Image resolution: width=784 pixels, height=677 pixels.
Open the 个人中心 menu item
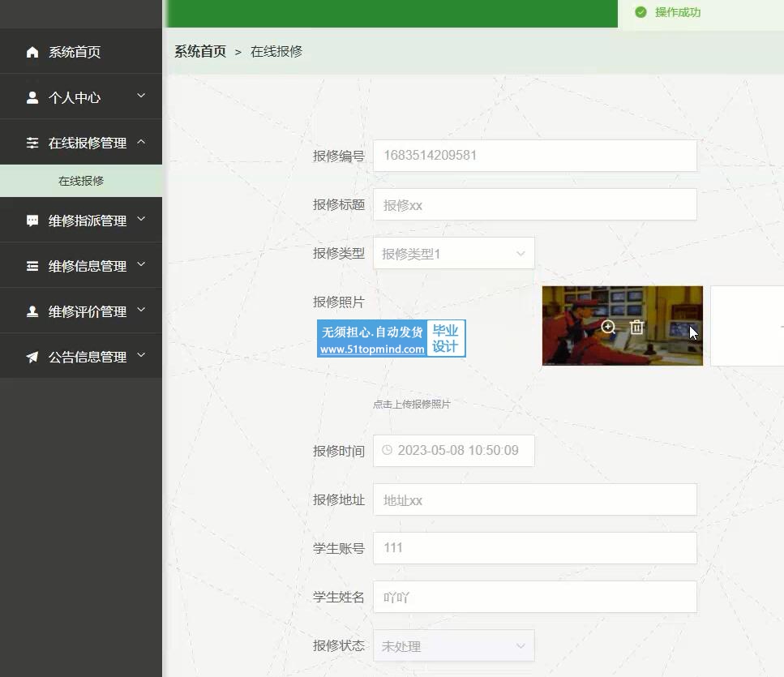pyautogui.click(x=81, y=97)
